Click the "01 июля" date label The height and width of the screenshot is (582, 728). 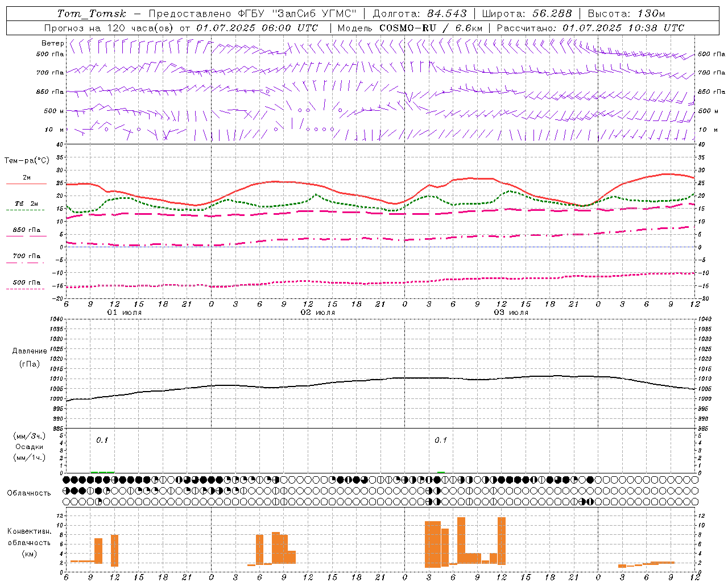tap(125, 313)
